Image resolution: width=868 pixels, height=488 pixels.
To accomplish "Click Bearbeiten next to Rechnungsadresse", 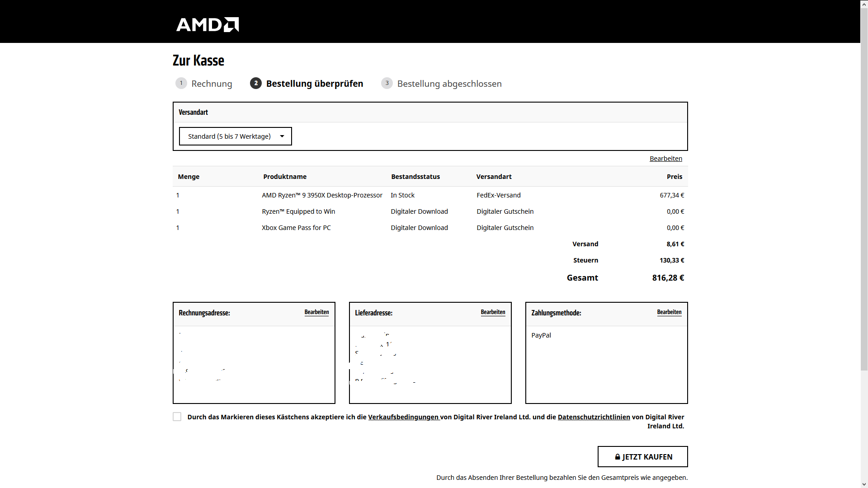I will (x=316, y=312).
